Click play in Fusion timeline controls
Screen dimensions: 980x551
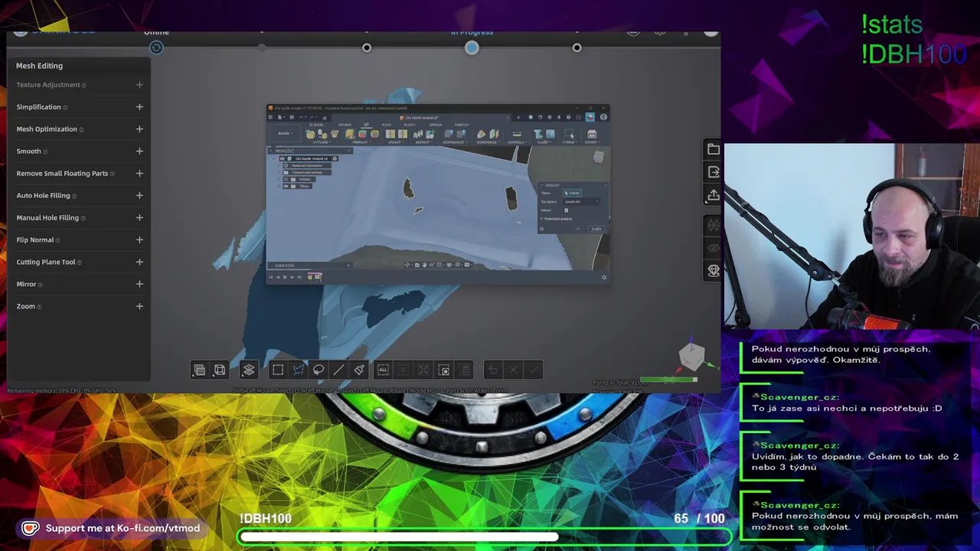pyautogui.click(x=285, y=277)
